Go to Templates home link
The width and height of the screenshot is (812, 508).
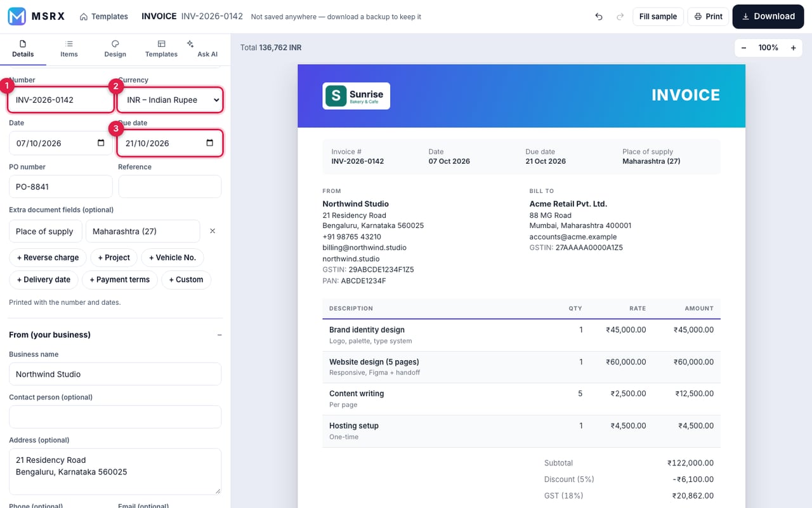coord(104,17)
